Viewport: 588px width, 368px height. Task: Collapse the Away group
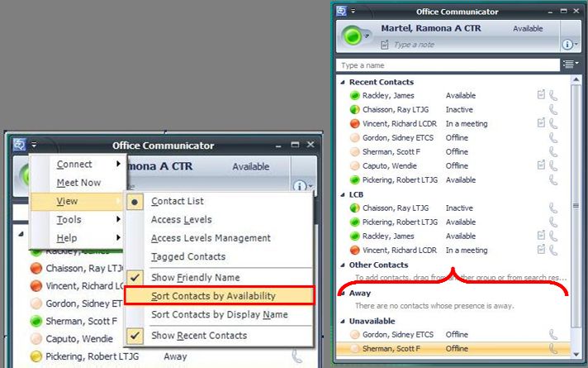(342, 294)
